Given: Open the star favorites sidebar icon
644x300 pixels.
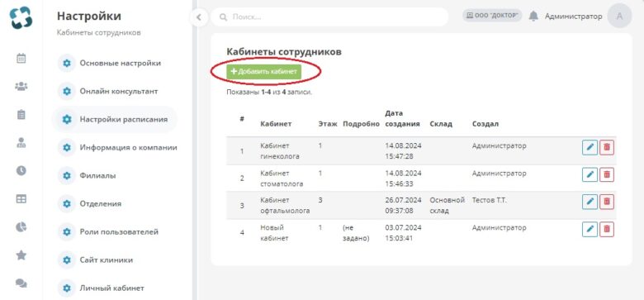Looking at the screenshot, I should click(x=21, y=255).
